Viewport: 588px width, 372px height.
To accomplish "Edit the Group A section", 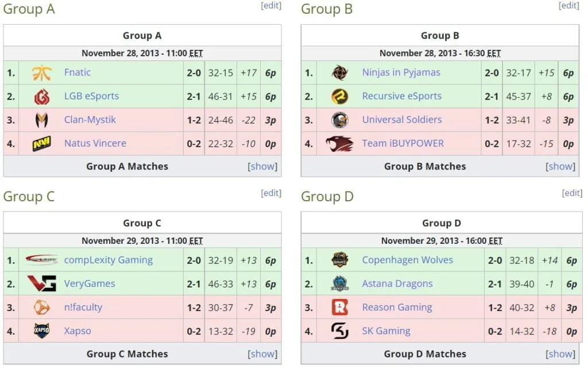I will point(271,6).
